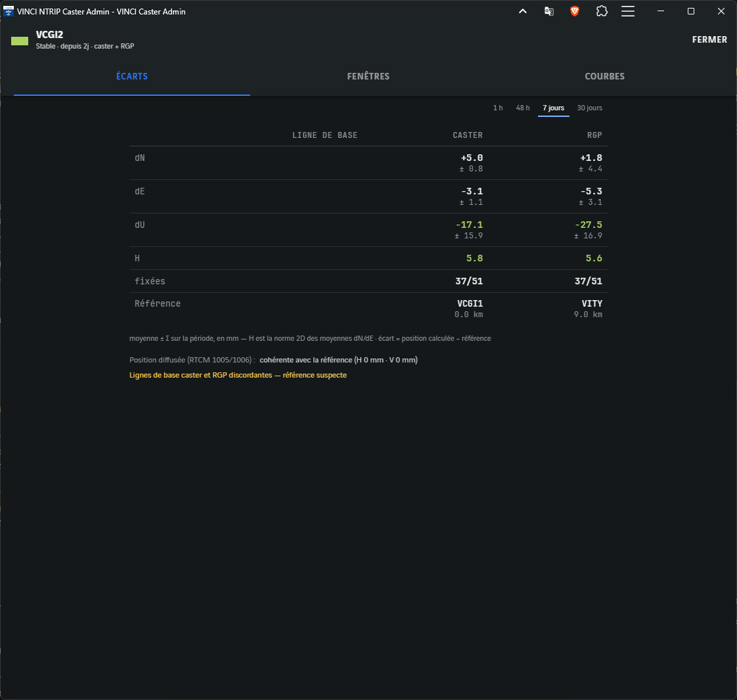The height and width of the screenshot is (700, 737).
Task: Switch to the ÉCARTS tab
Action: [132, 76]
